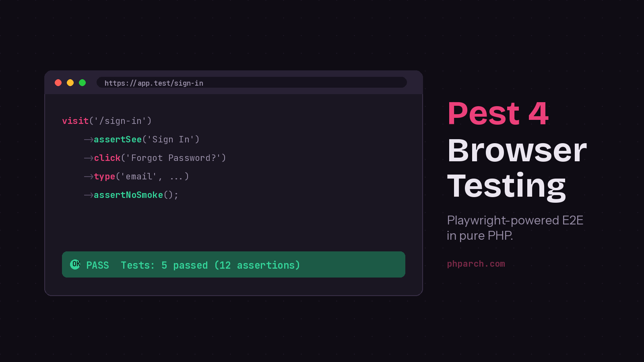Click the visit('/sign-in') code line
The width and height of the screenshot is (644, 362).
pyautogui.click(x=107, y=121)
